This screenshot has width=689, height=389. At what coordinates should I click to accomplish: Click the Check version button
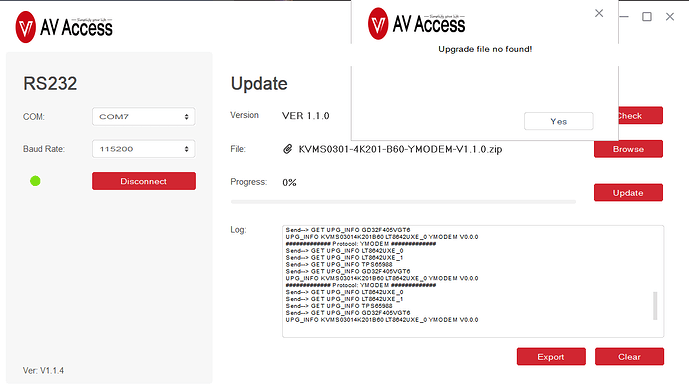[x=640, y=116]
